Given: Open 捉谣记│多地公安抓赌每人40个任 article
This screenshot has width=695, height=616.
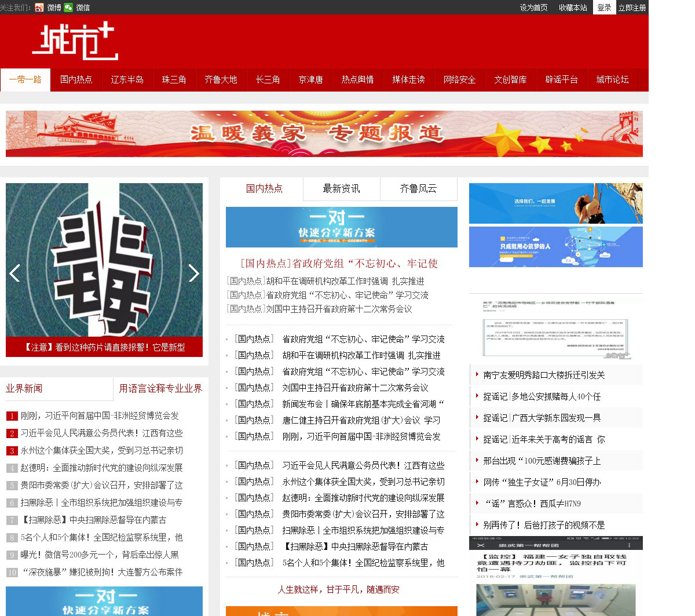Looking at the screenshot, I should [542, 397].
